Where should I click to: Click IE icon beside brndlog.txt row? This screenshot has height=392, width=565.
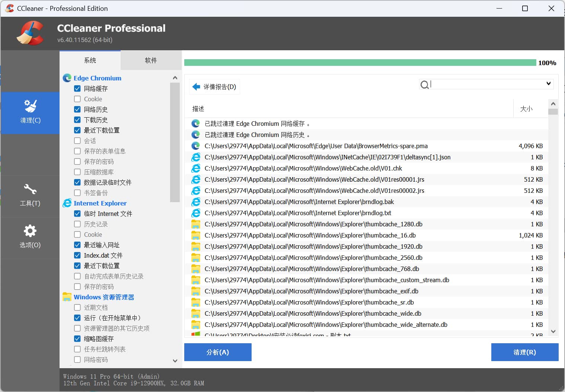(x=196, y=213)
